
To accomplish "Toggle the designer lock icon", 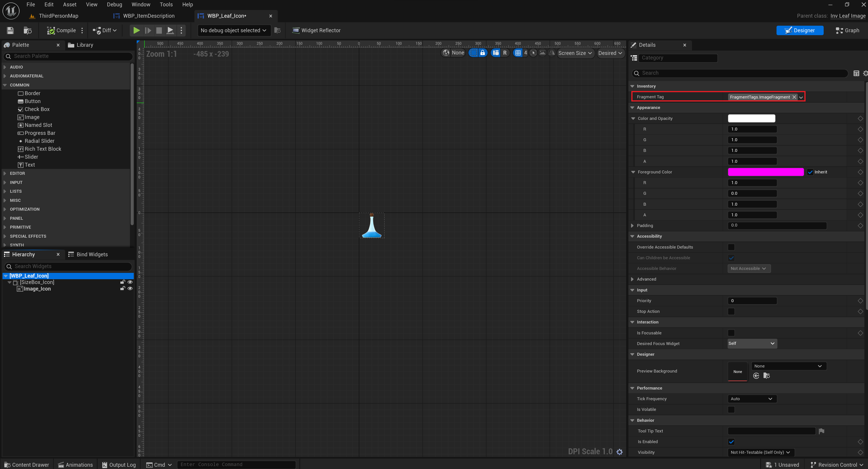I will pyautogui.click(x=483, y=53).
